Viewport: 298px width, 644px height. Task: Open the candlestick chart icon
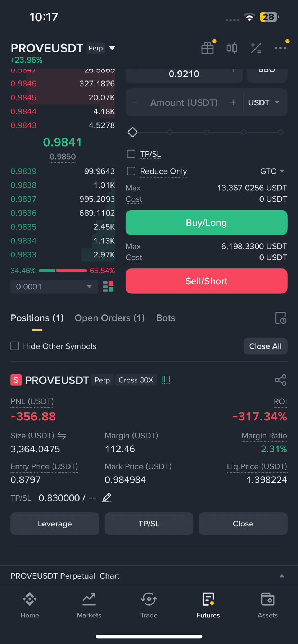232,48
